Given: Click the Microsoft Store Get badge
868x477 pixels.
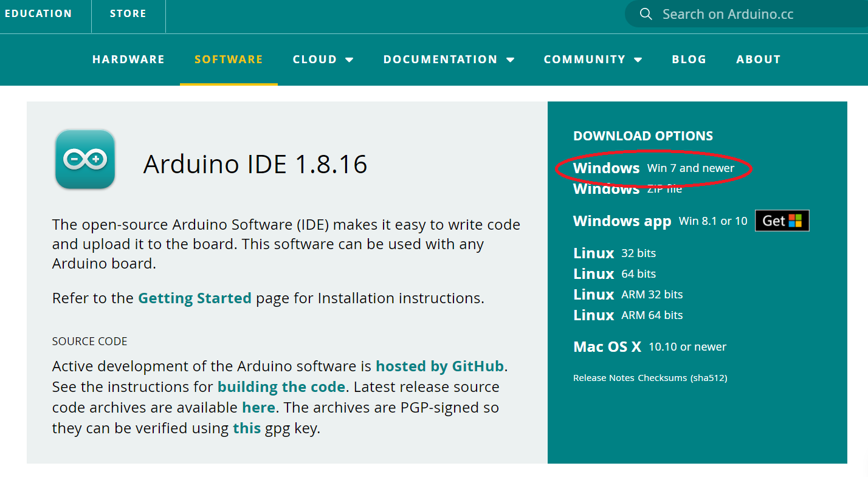Looking at the screenshot, I should pyautogui.click(x=782, y=221).
